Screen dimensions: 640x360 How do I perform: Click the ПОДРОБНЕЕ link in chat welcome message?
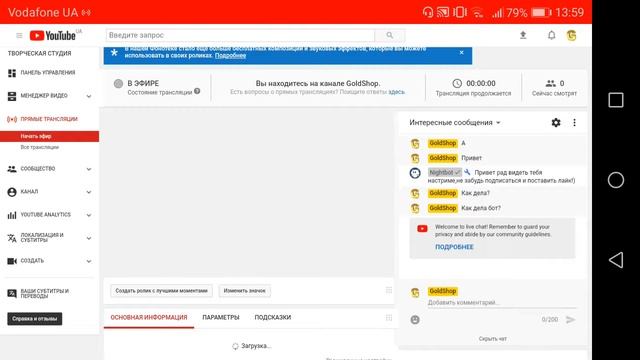coord(454,247)
